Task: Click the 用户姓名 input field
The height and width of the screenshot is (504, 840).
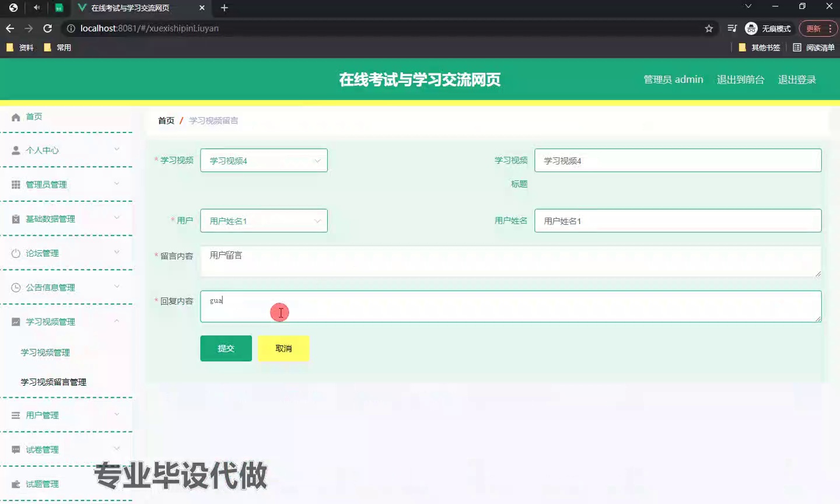Action: point(678,220)
